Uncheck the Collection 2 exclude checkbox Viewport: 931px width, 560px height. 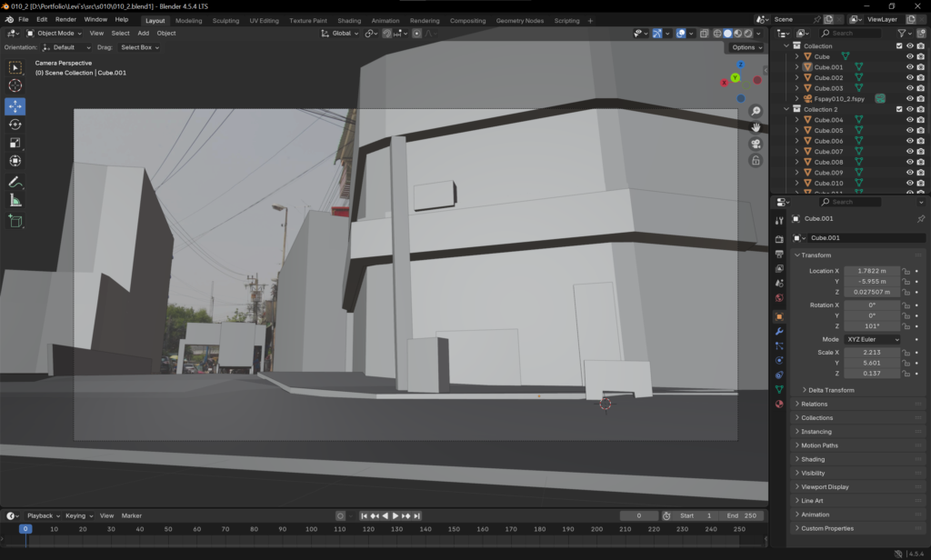point(899,109)
